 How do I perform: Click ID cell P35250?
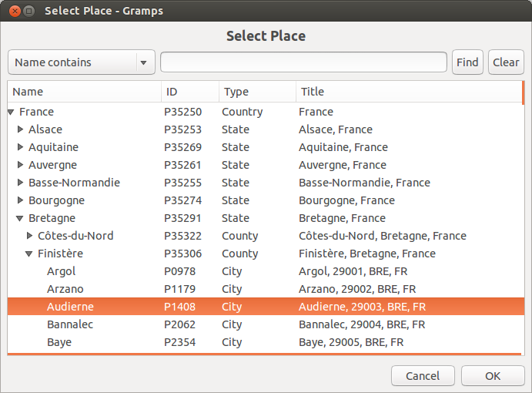[183, 112]
